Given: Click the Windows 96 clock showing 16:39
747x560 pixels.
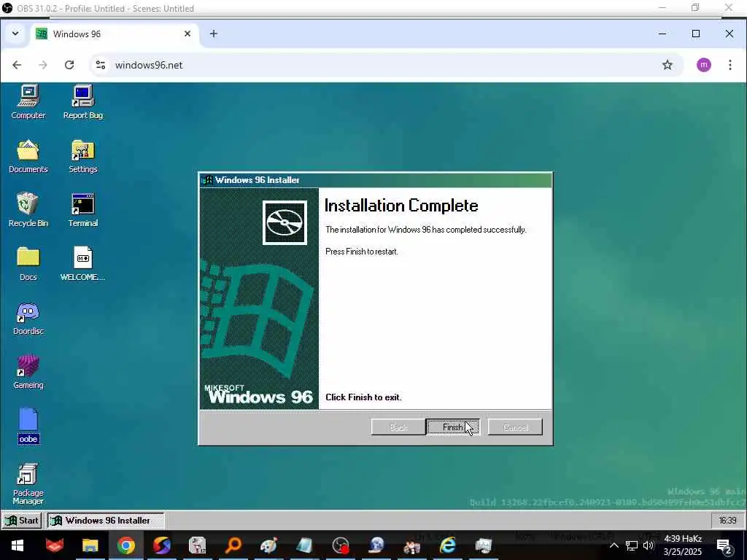Looking at the screenshot, I should pos(727,521).
